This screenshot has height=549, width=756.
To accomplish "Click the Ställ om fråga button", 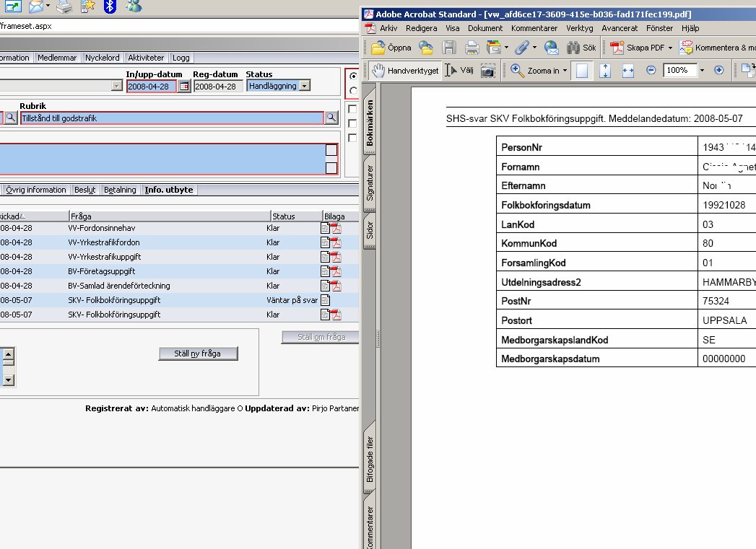I will [x=321, y=337].
